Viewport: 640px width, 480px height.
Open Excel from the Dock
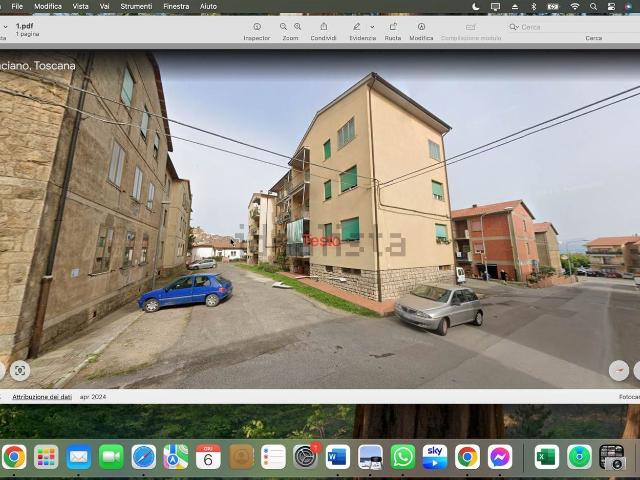pos(547,457)
